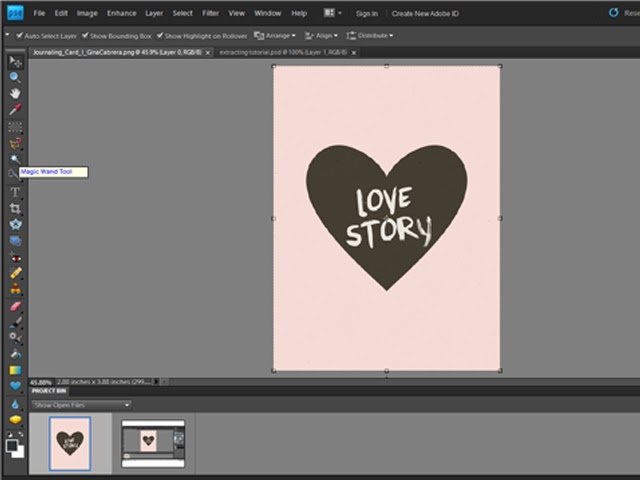Select the Red Eye Removal tool

click(x=15, y=258)
